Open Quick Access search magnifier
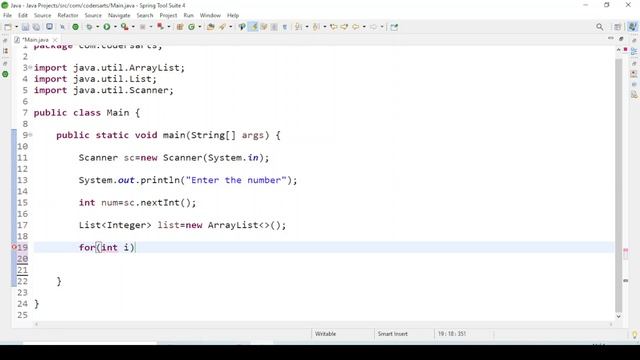This screenshot has height=360, width=640. pyautogui.click(x=600, y=27)
